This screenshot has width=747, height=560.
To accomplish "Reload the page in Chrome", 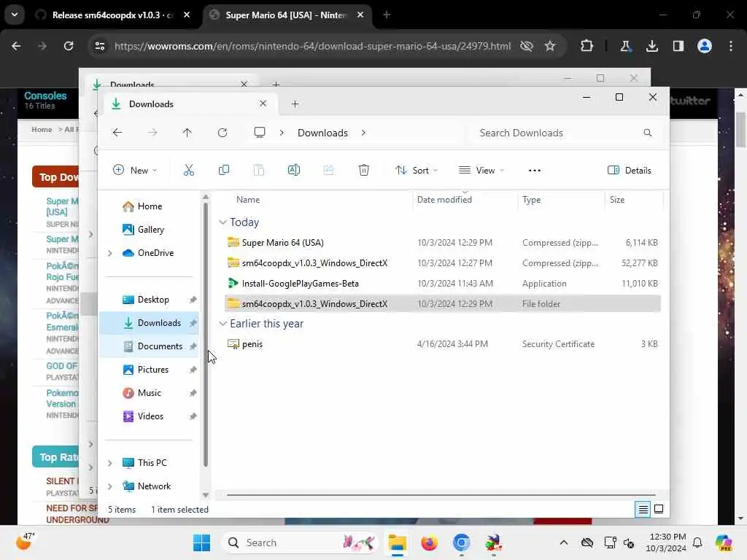I will click(x=69, y=46).
